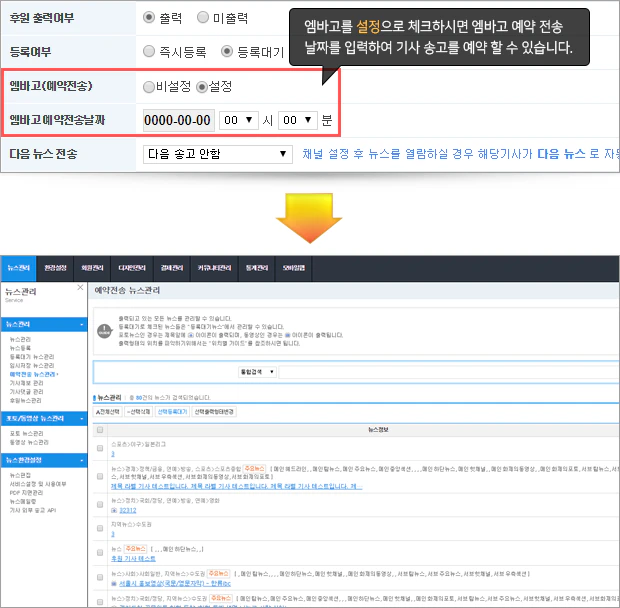Image resolution: width=620 pixels, height=608 pixels.
Task: Click the photo icon beside article 32312
Action: point(114,510)
